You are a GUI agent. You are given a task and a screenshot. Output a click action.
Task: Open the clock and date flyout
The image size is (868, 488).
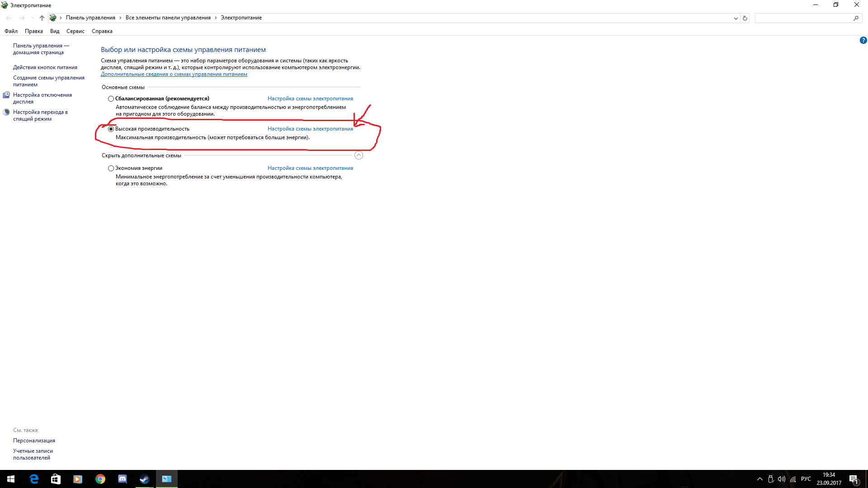pos(829,479)
